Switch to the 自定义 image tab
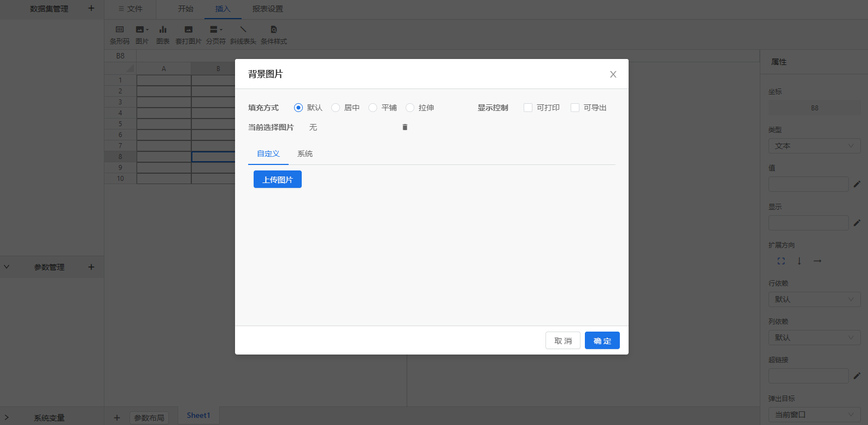The width and height of the screenshot is (868, 425). pyautogui.click(x=268, y=154)
